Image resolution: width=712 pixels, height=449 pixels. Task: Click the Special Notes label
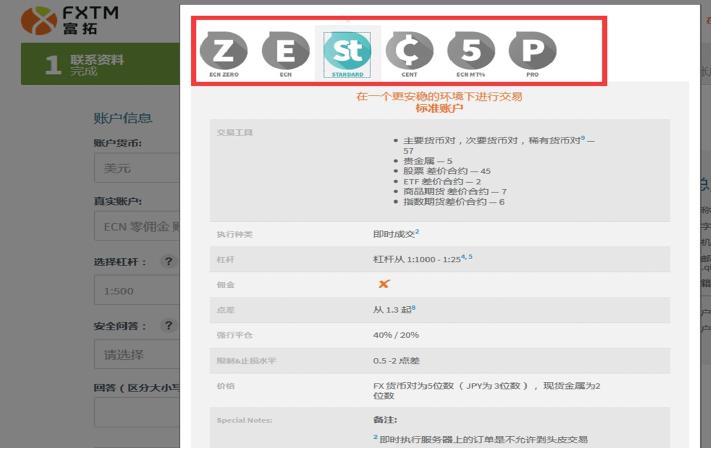(x=245, y=420)
